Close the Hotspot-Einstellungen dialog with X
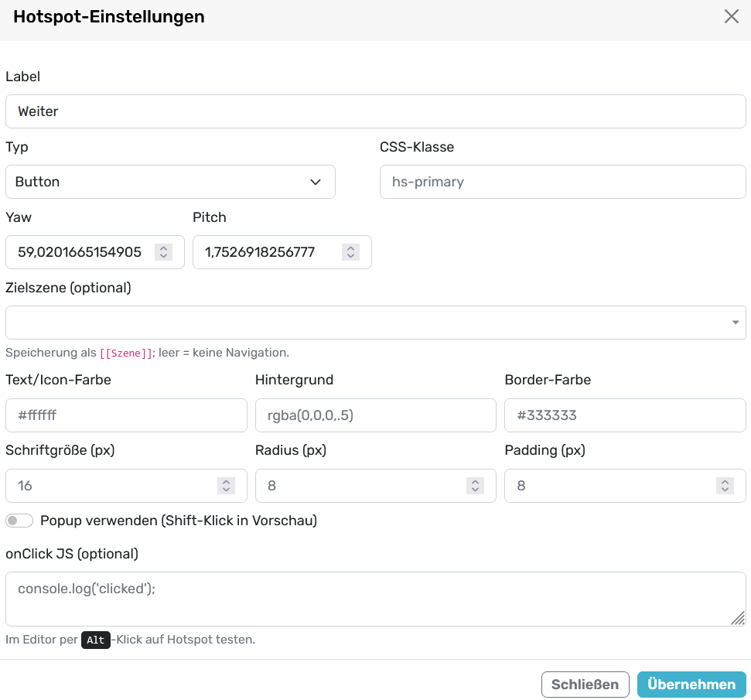The width and height of the screenshot is (751, 700). [731, 17]
